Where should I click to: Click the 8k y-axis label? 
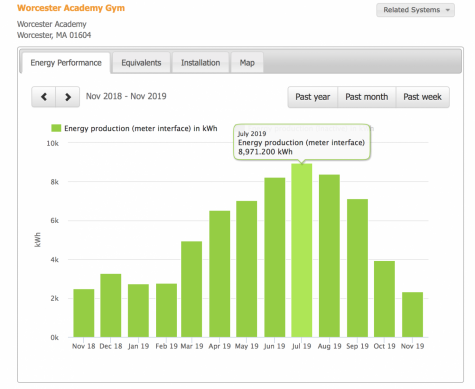[x=55, y=182]
